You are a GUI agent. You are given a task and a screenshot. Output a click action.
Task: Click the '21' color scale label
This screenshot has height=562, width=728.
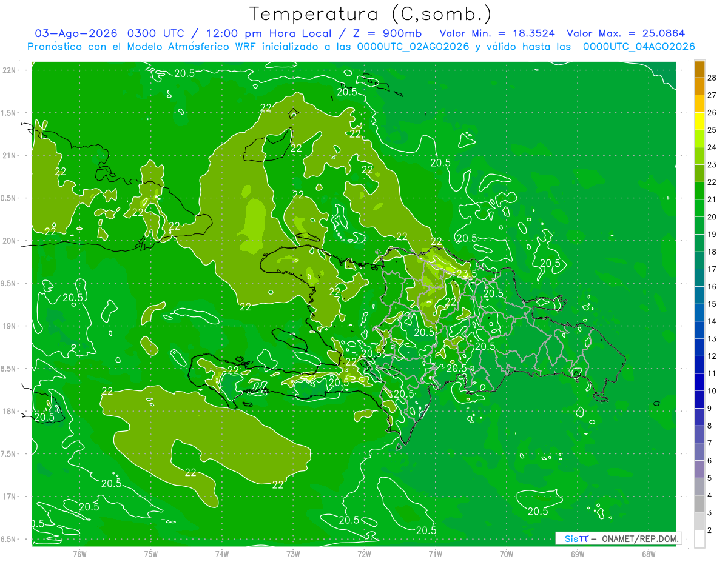point(712,199)
